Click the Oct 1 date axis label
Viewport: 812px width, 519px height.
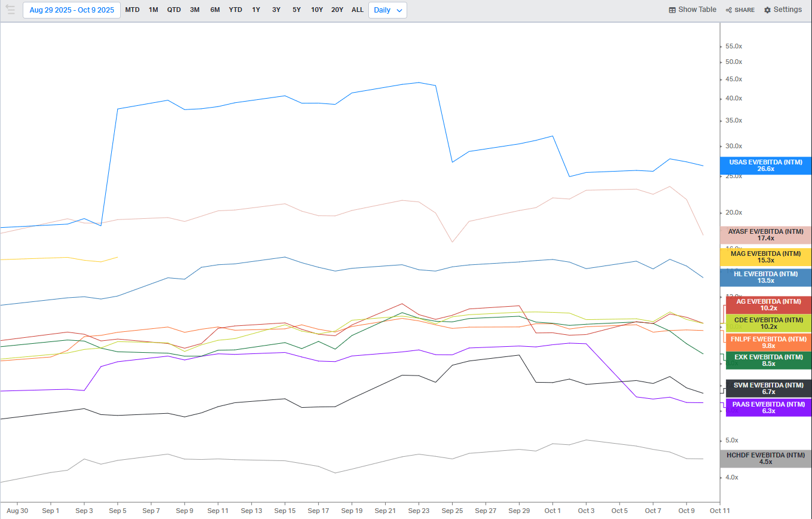click(x=552, y=511)
